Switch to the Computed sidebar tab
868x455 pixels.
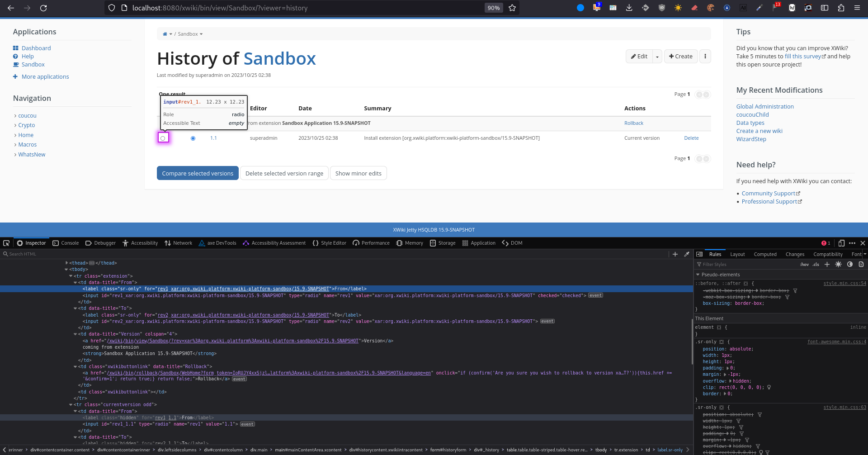coord(765,254)
